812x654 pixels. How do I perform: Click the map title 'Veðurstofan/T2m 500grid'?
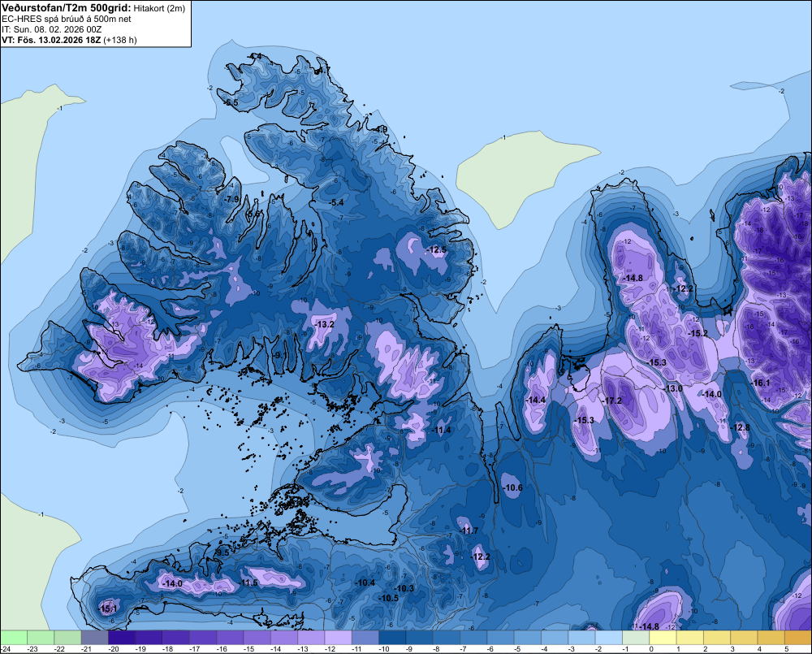click(67, 8)
